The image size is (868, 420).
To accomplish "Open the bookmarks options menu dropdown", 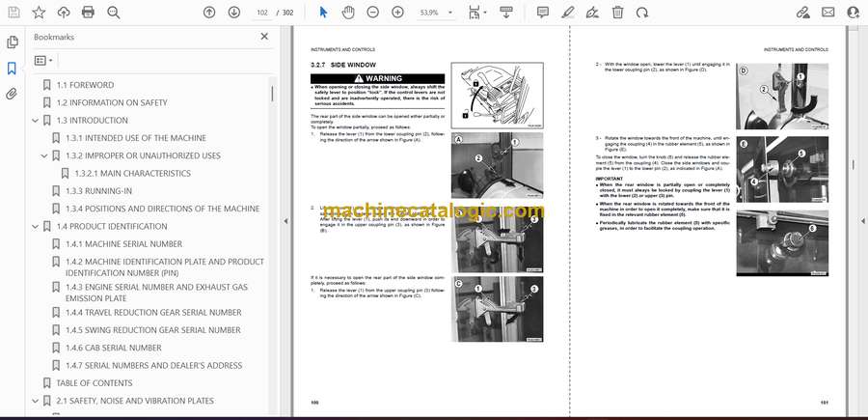I will 43,61.
